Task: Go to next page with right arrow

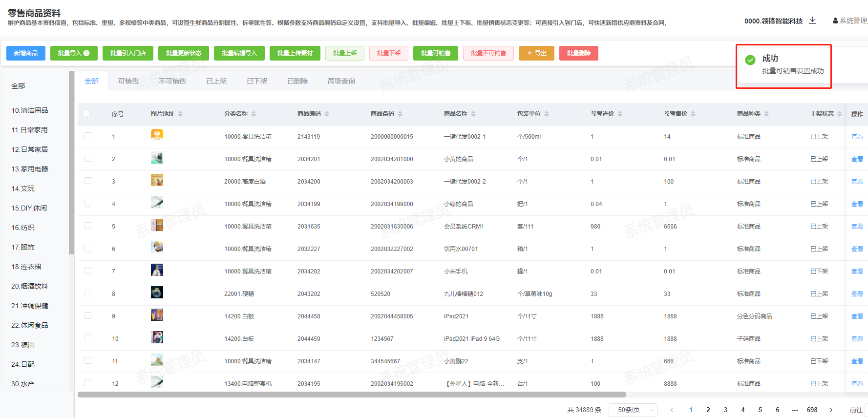Action: coord(831,410)
